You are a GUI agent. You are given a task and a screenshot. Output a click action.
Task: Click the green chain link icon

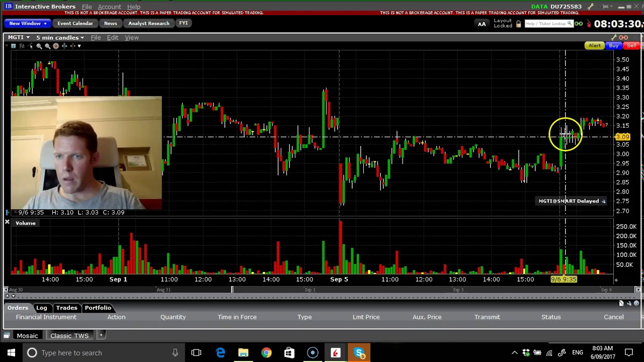(x=579, y=24)
